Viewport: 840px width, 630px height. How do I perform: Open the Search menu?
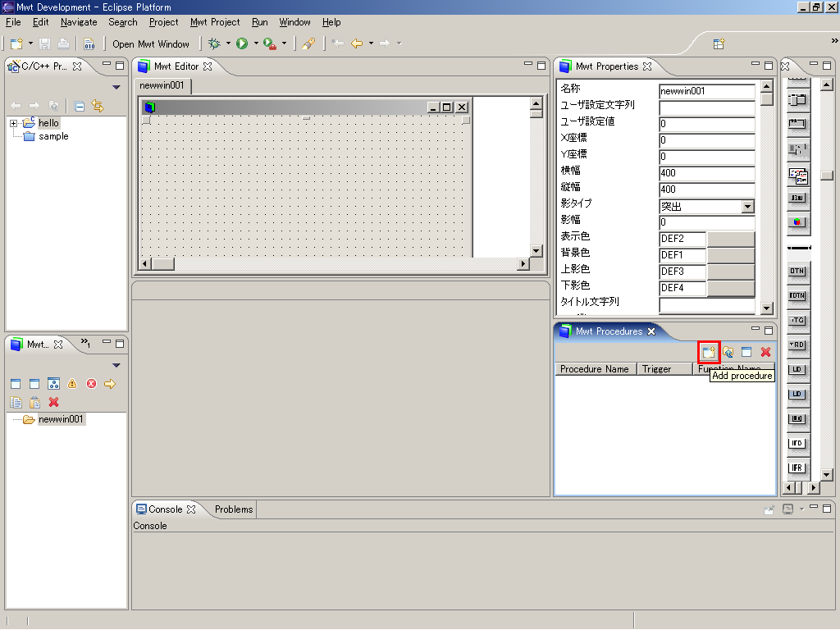coord(123,22)
